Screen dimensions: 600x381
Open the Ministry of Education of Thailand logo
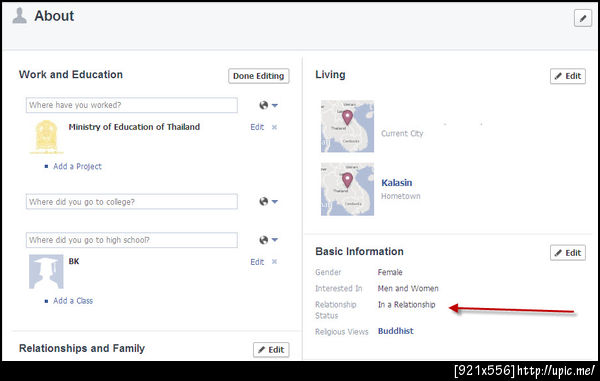point(46,137)
